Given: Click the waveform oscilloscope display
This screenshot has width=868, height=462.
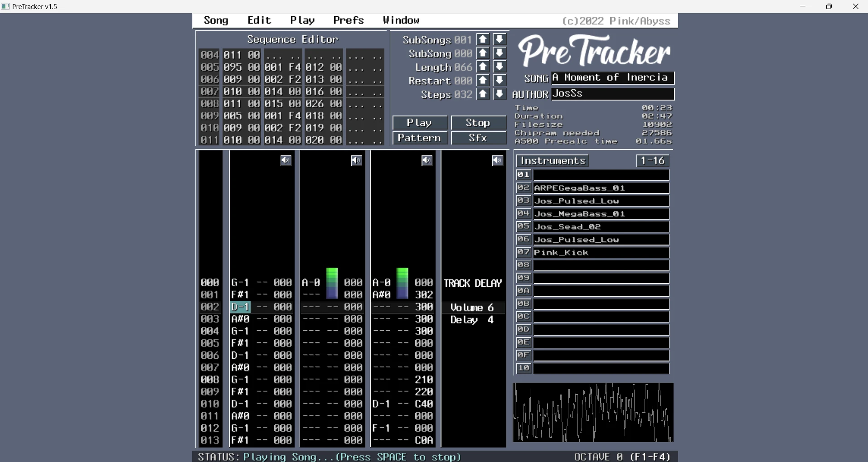Looking at the screenshot, I should click(x=593, y=412).
